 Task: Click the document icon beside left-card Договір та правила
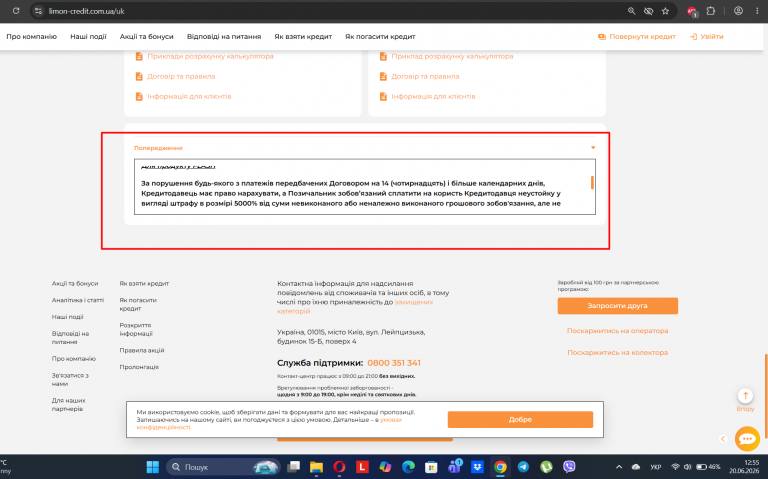(139, 76)
